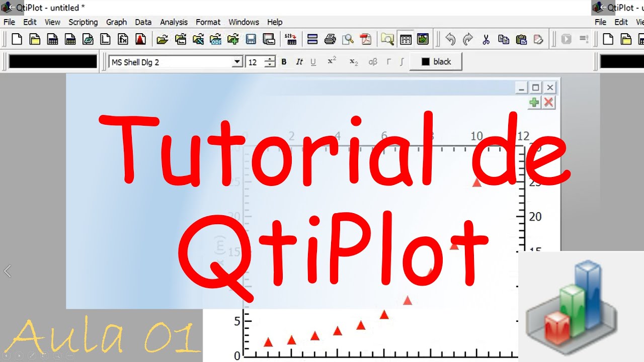The height and width of the screenshot is (362, 644).
Task: Save the project with floppy disk icon
Action: pyautogui.click(x=251, y=39)
